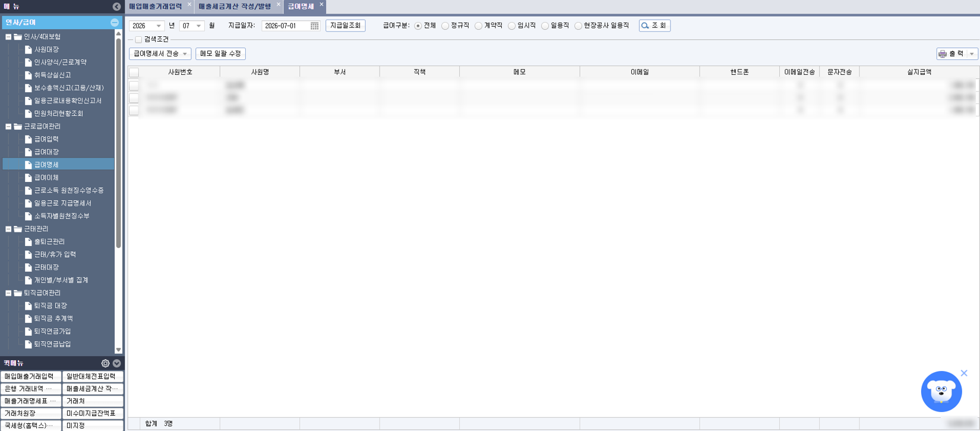Open quick menu 은행 거래내역
980x431 pixels.
[31, 389]
